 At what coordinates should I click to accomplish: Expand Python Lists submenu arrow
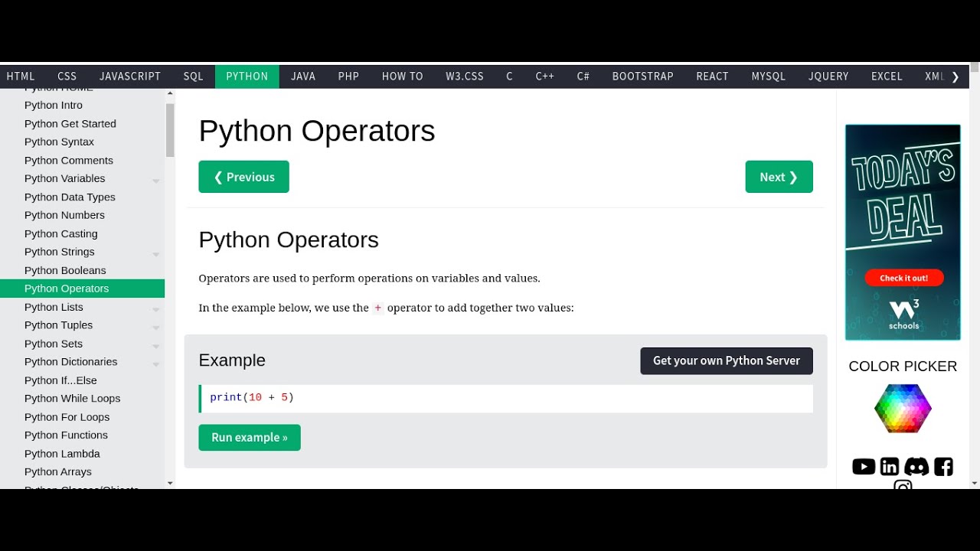pyautogui.click(x=155, y=310)
